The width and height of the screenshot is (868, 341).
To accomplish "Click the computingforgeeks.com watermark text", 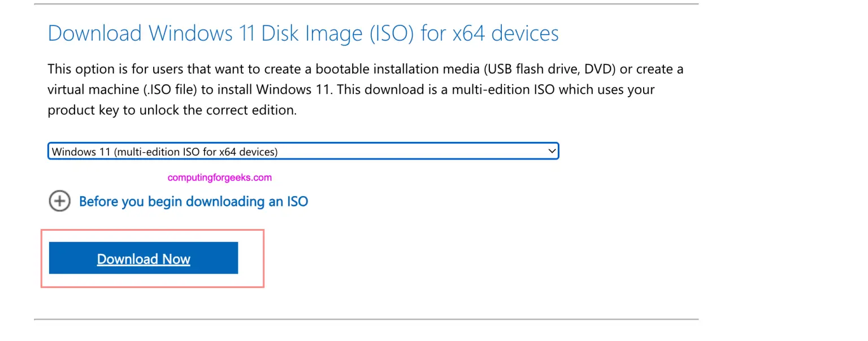I will coord(219,177).
